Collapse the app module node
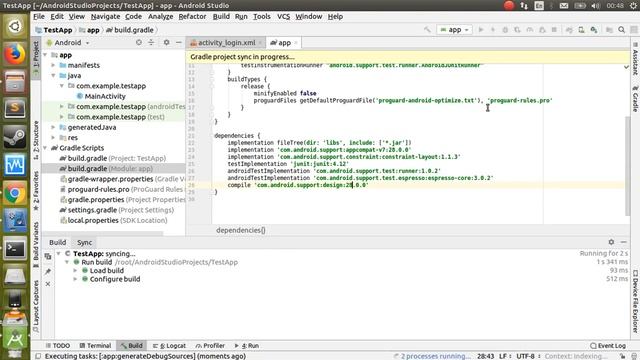The height and width of the screenshot is (360, 640). (45, 55)
